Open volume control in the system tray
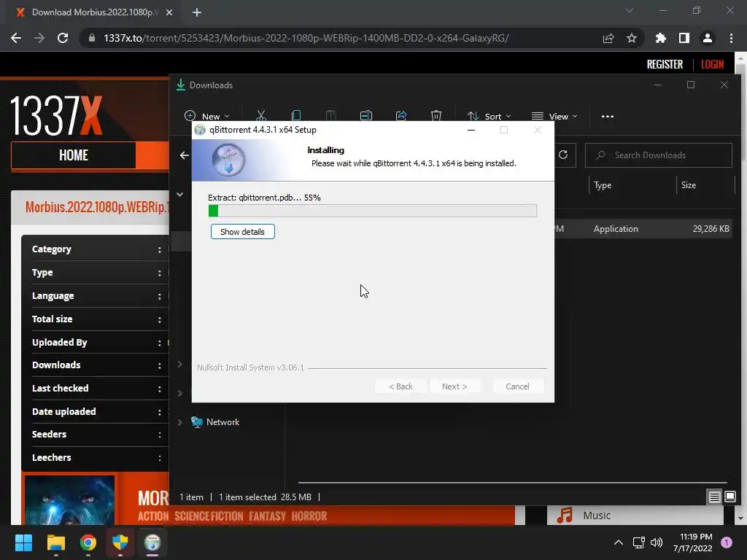Screen dimensions: 747x560 (657, 542)
